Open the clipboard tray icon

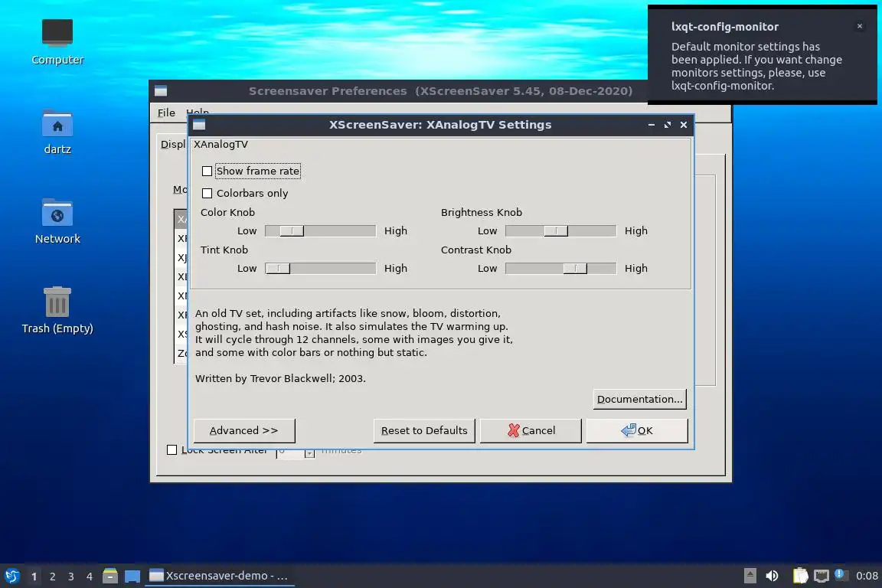click(800, 576)
